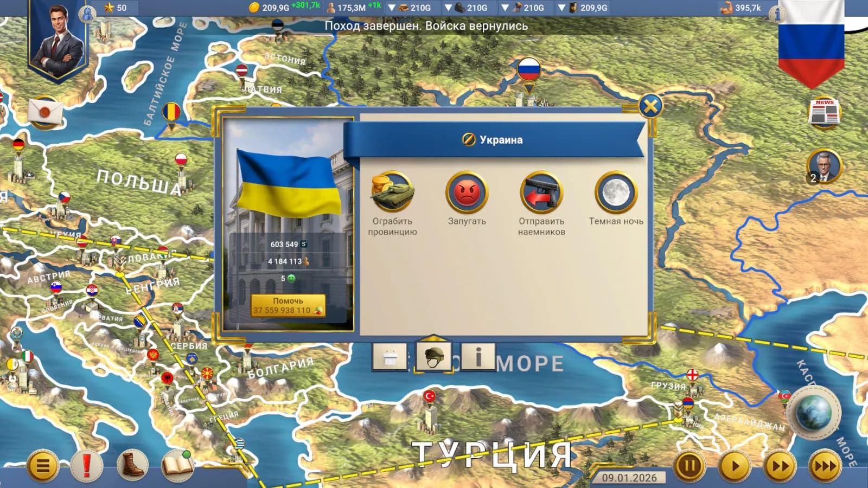Switch to the soldier helmet tab

coord(433,356)
